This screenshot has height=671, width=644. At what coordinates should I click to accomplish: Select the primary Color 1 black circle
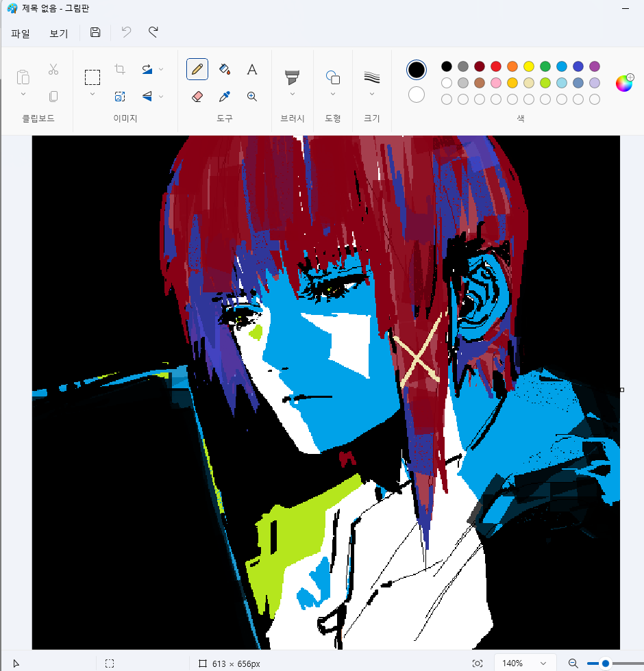[417, 70]
